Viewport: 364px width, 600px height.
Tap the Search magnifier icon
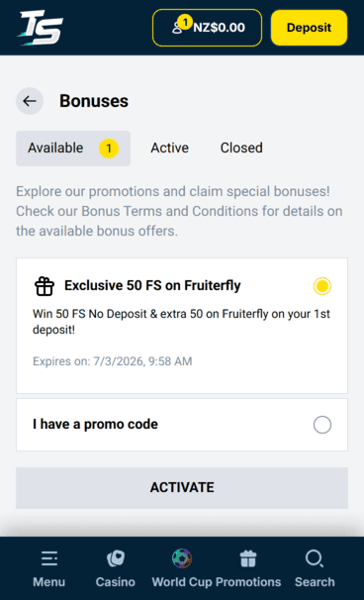[x=315, y=559]
